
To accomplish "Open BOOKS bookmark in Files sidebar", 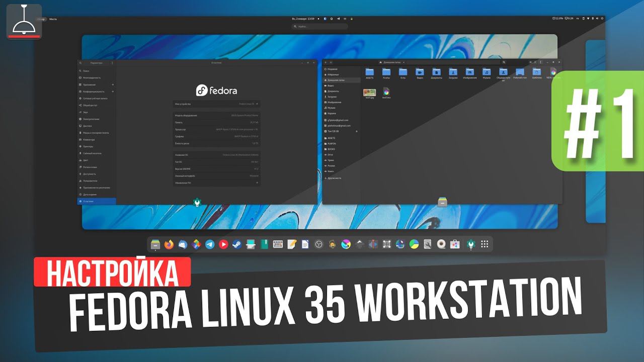I will (342, 149).
